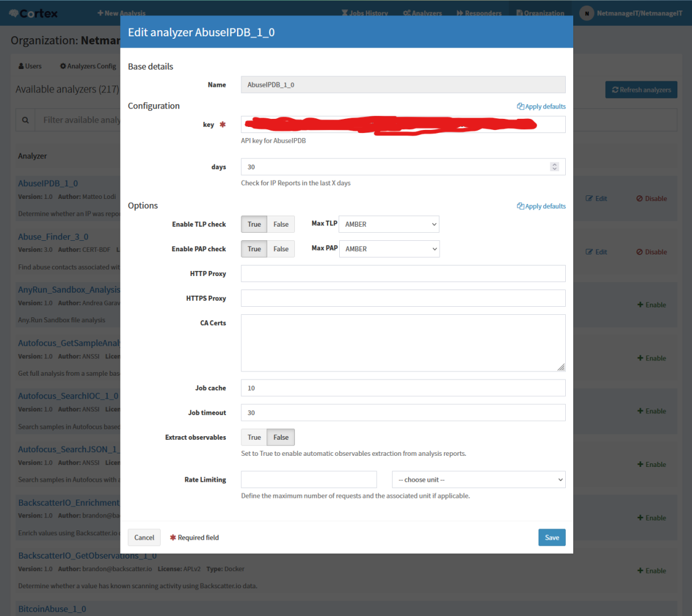This screenshot has height=616, width=692.
Task: Save the analyzer configuration
Action: tap(552, 538)
